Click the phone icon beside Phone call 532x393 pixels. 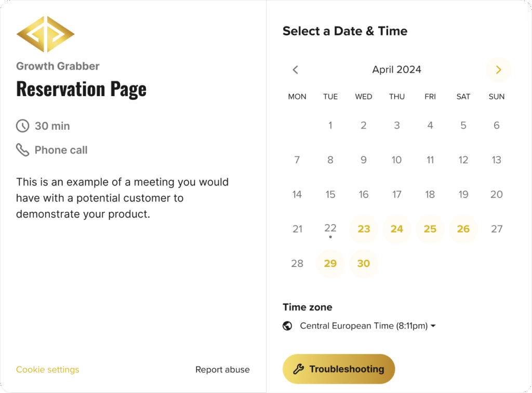point(22,150)
